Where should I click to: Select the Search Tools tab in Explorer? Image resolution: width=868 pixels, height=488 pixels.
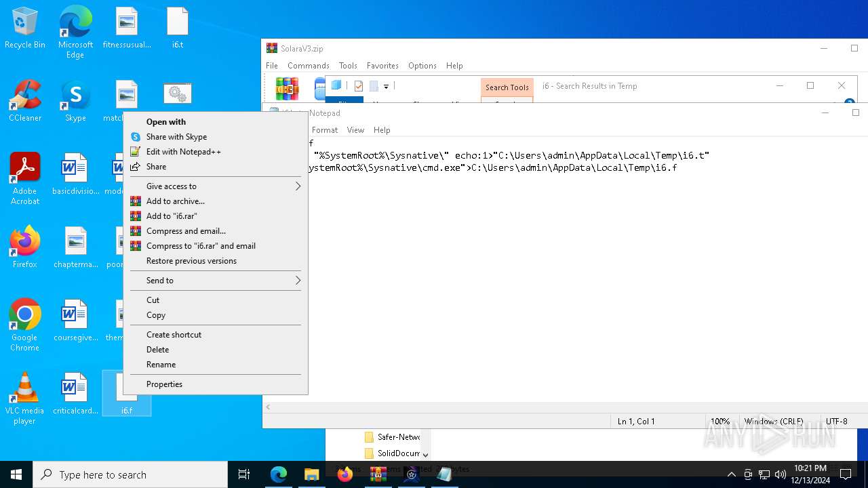tap(507, 87)
